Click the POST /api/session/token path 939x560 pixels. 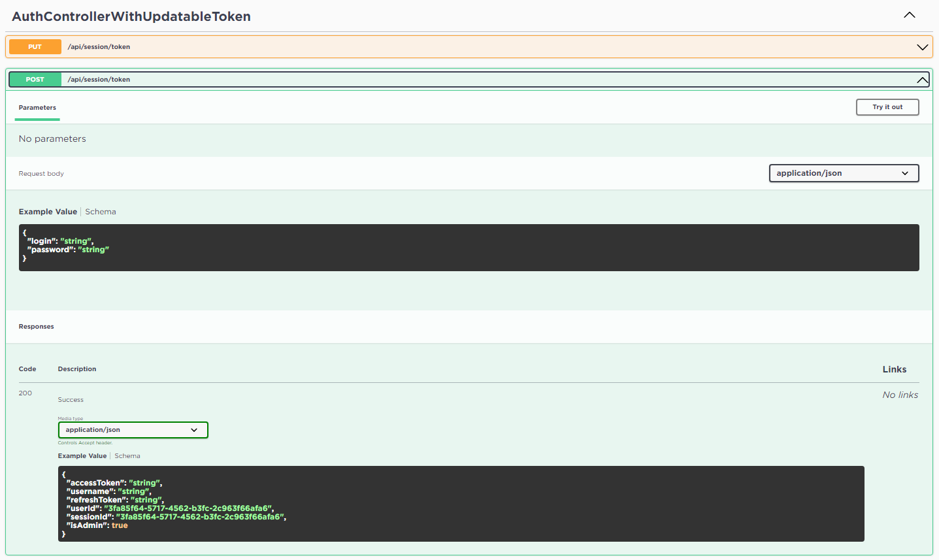click(99, 80)
